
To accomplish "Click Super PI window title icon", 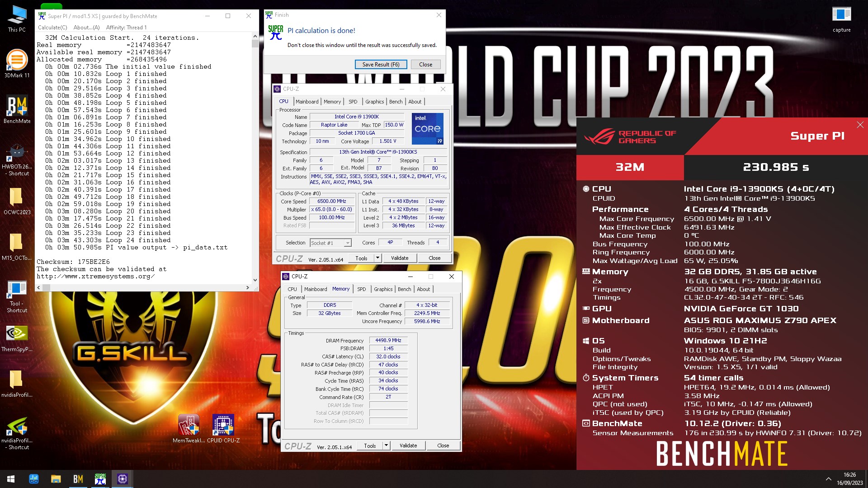I will click(42, 16).
